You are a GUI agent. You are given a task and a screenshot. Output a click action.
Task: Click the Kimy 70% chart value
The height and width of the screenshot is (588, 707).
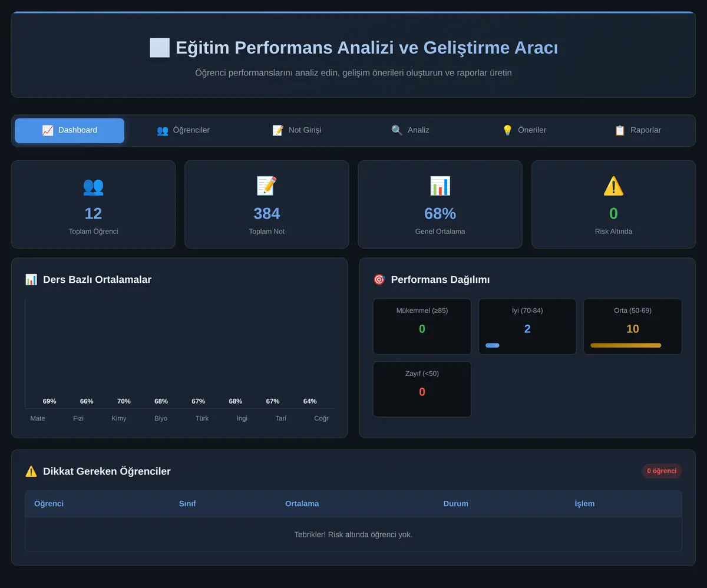[x=124, y=401]
